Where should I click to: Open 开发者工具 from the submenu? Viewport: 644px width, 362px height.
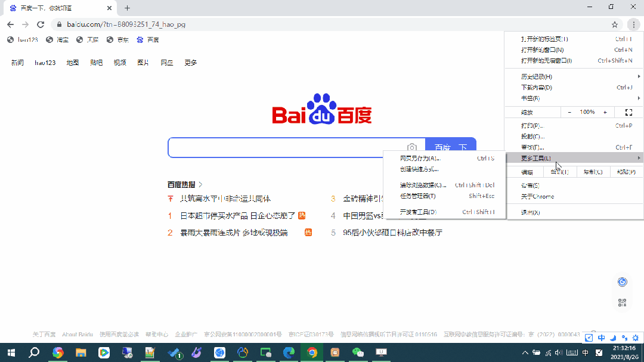pos(444,212)
